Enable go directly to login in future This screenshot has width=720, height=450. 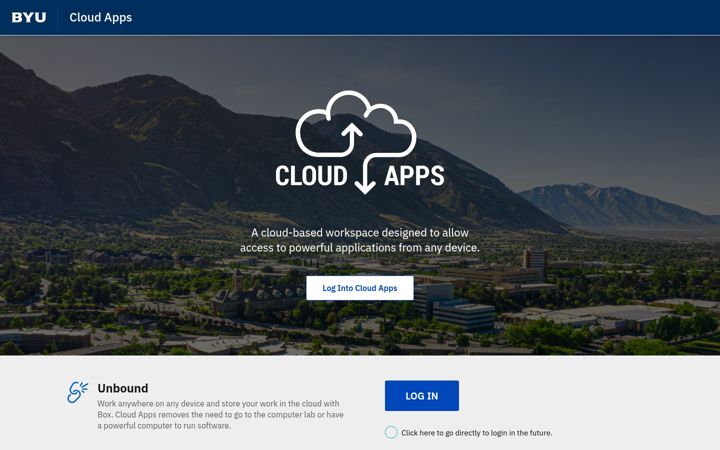pos(391,432)
